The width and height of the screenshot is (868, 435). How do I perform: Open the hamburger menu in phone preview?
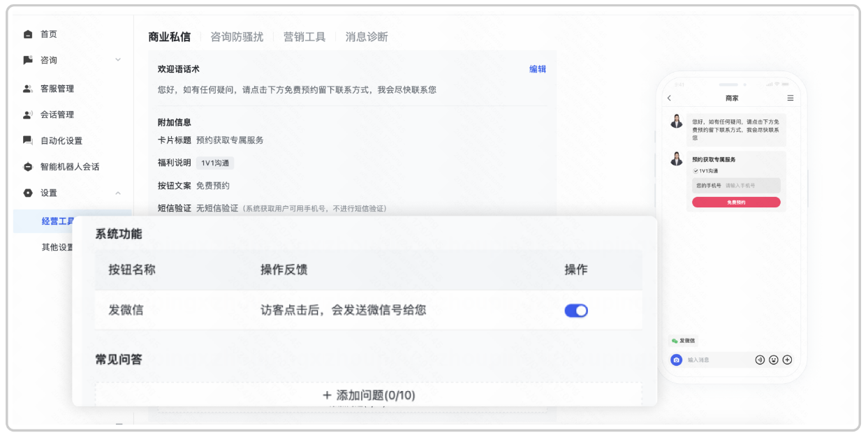(x=790, y=98)
